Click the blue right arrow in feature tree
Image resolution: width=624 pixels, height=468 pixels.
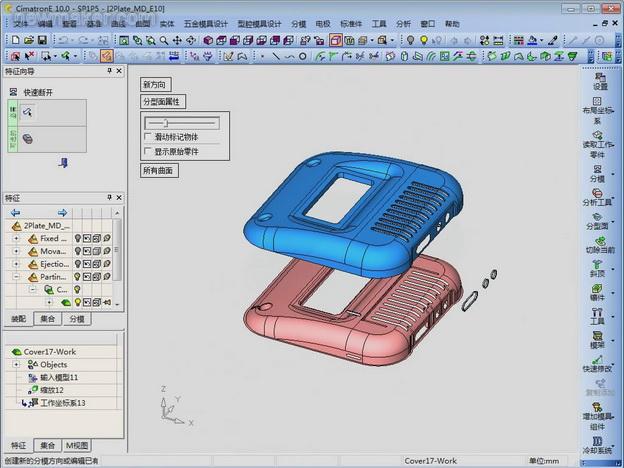(x=62, y=213)
